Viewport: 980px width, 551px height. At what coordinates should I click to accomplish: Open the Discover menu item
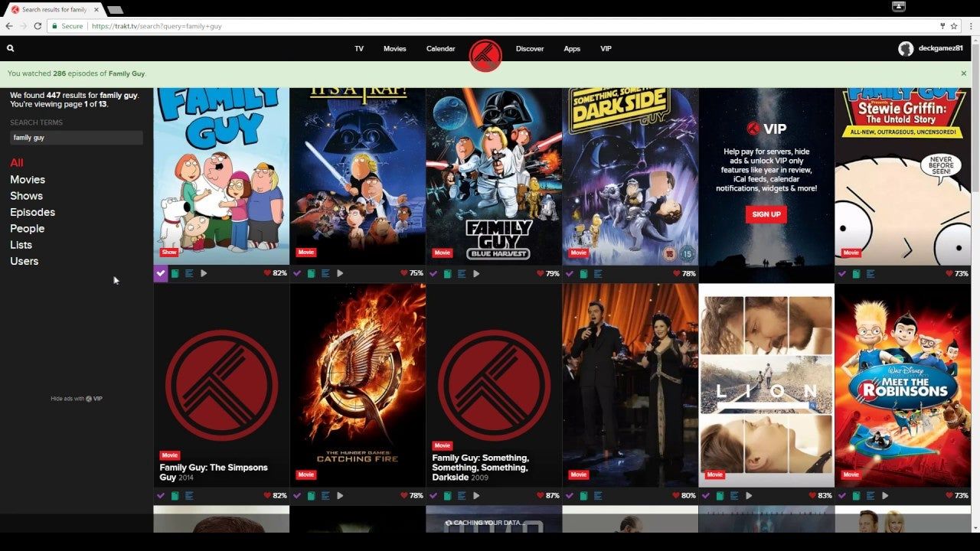point(530,48)
